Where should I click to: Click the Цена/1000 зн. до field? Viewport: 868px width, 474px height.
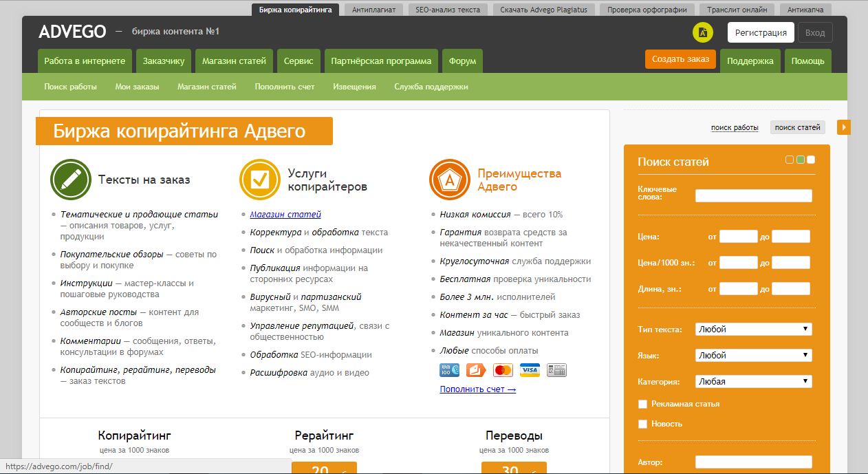coord(791,263)
